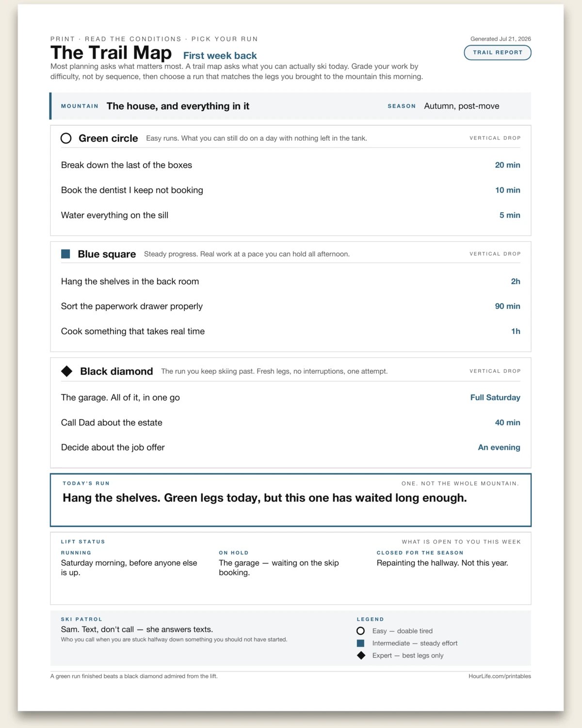Select 'Break down the last of the boxes'
The image size is (582, 728).
pyautogui.click(x=291, y=165)
